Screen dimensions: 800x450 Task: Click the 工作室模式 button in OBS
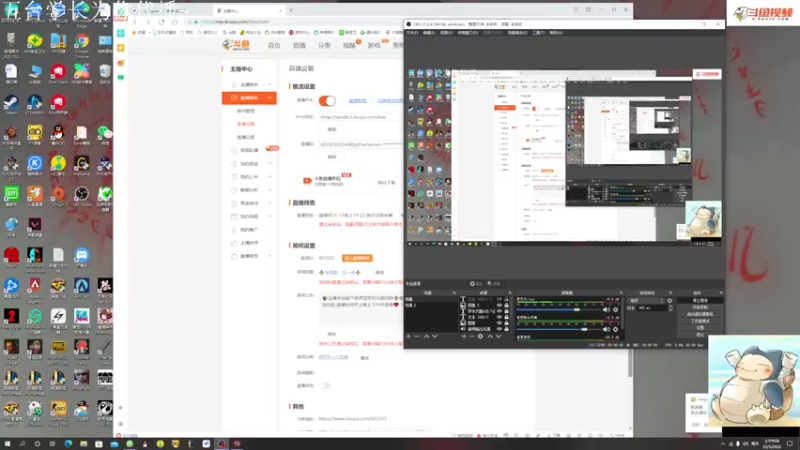pos(700,321)
